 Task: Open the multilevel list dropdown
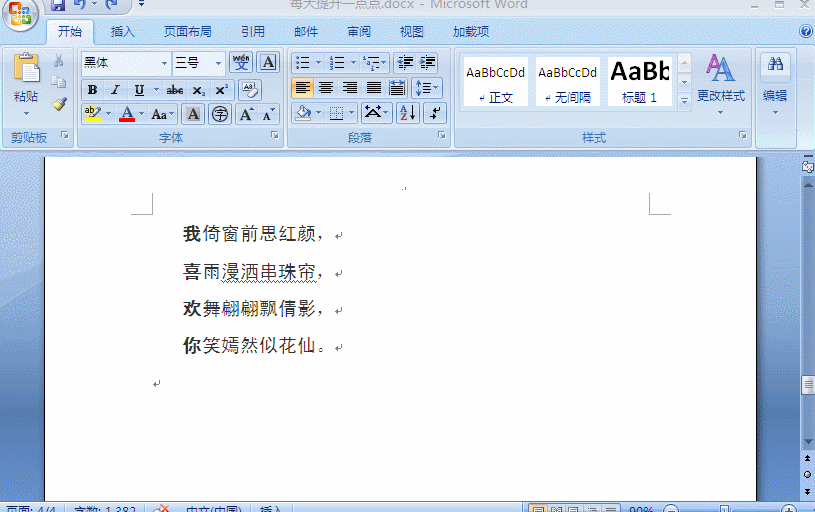[375, 63]
